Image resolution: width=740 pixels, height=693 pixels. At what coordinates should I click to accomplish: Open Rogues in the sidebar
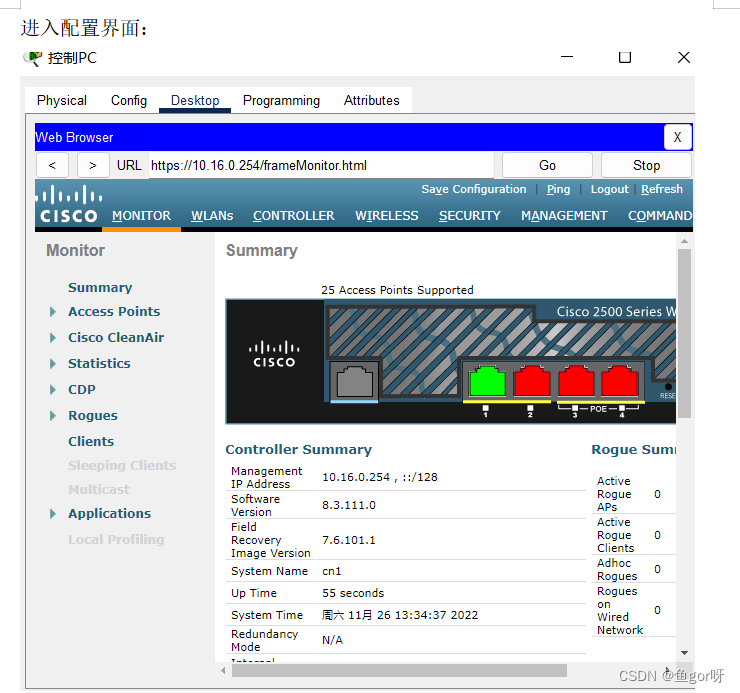click(x=93, y=415)
